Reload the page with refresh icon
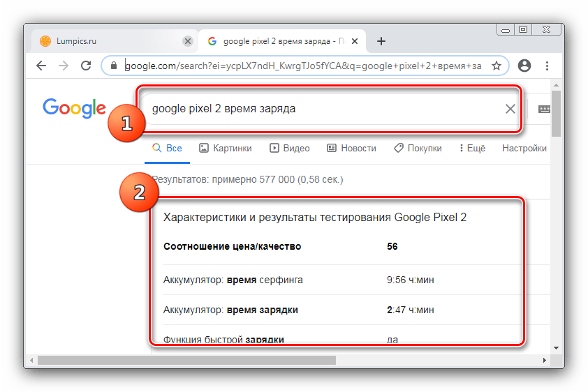 (x=86, y=66)
